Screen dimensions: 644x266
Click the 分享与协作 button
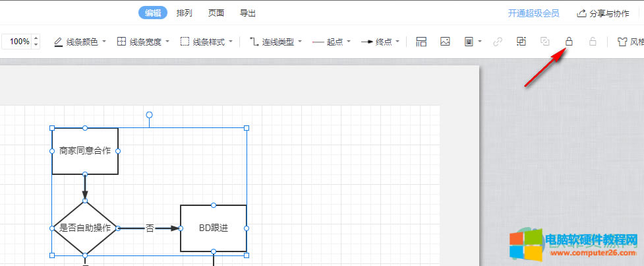(602, 13)
